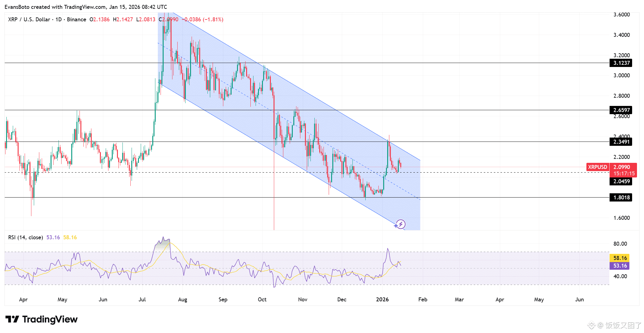The height and width of the screenshot is (333, 644).
Task: Click the 80.00 RSI scale value
Action: pos(620,244)
